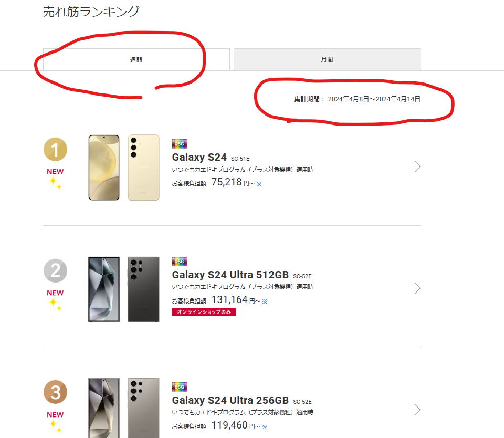
Task: Click the 5G icon above Galaxy S24 Ultra 512GB
Action: 180,262
